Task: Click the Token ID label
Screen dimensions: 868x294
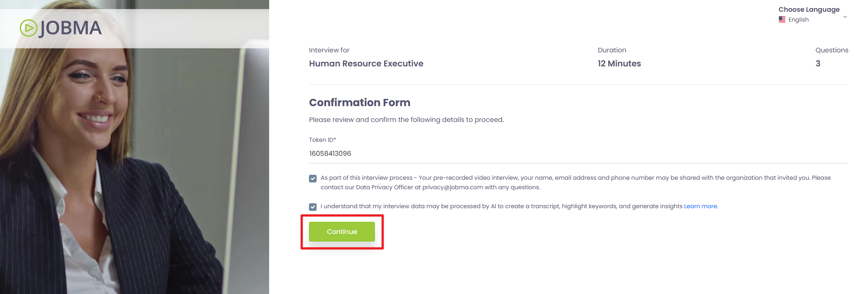Action: 322,140
